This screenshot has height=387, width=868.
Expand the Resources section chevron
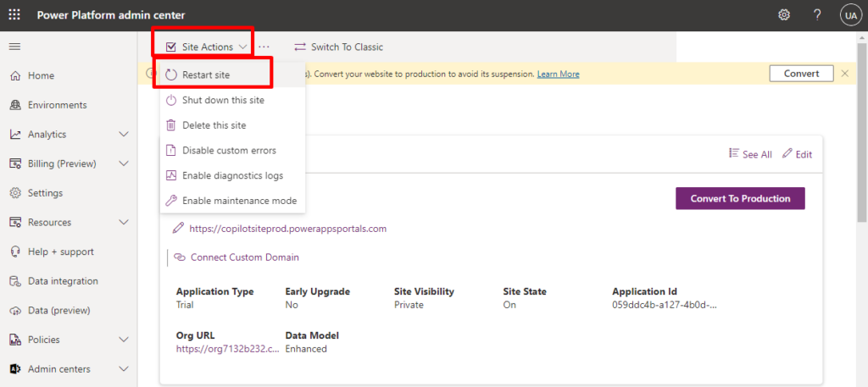(x=124, y=222)
